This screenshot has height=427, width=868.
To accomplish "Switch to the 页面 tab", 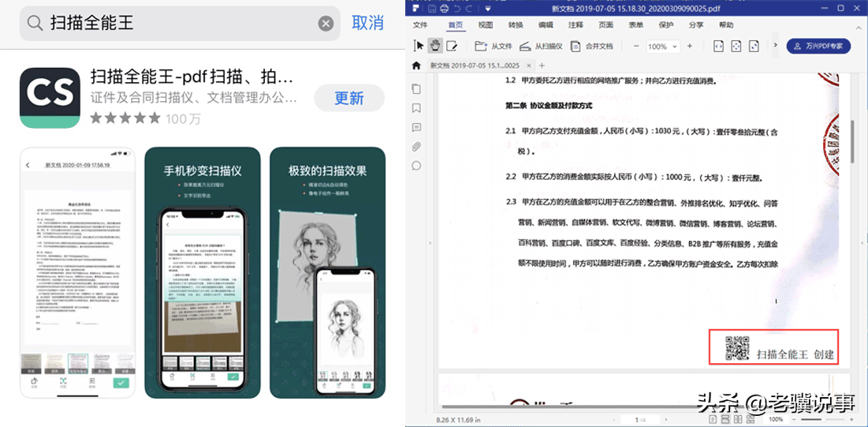I will [605, 25].
